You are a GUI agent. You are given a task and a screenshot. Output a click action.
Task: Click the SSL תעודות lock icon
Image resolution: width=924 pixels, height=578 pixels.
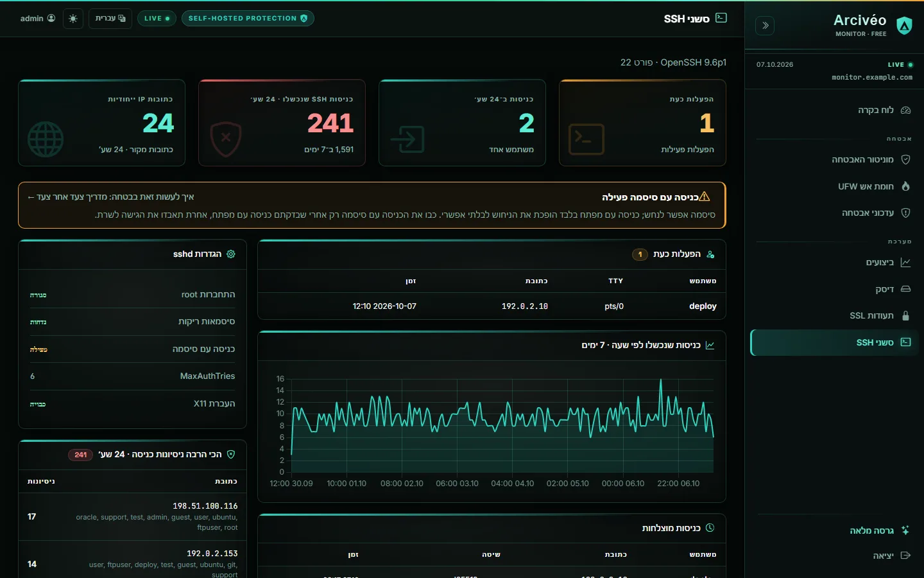[x=905, y=315]
